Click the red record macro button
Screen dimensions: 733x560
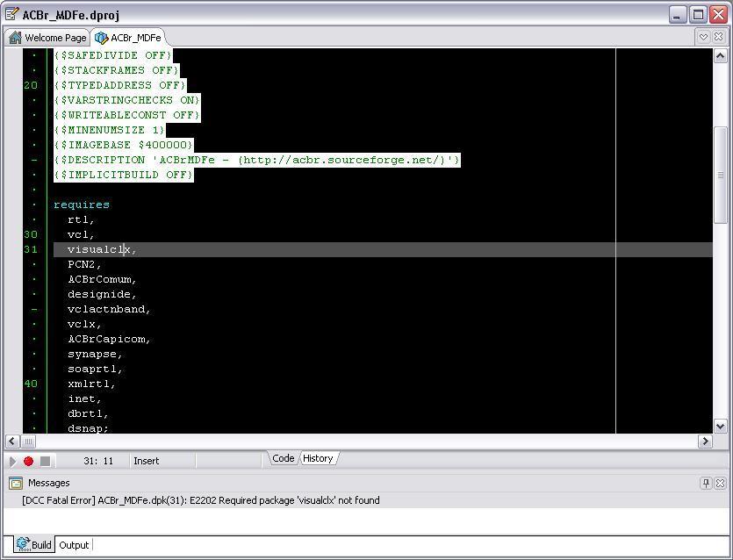tap(28, 462)
